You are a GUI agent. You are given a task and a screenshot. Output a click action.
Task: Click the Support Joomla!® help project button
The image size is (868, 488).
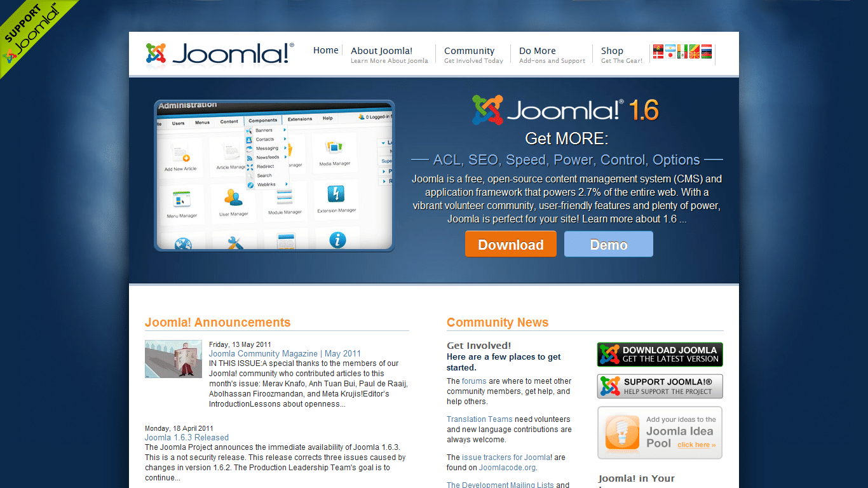tap(660, 386)
